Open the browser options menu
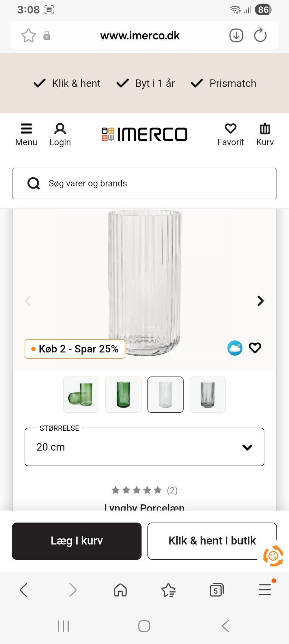This screenshot has width=289, height=644. tap(265, 590)
